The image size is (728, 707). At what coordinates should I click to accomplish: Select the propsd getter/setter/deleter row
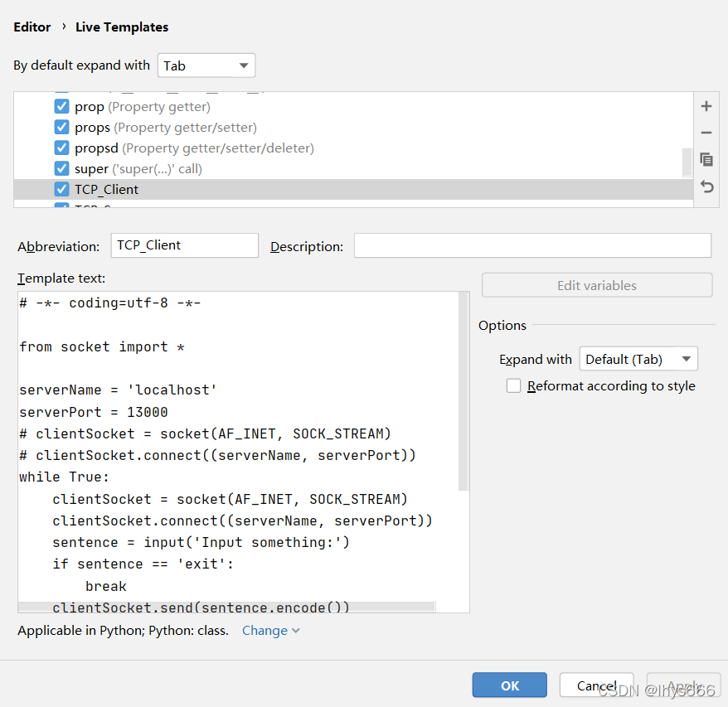tap(353, 148)
